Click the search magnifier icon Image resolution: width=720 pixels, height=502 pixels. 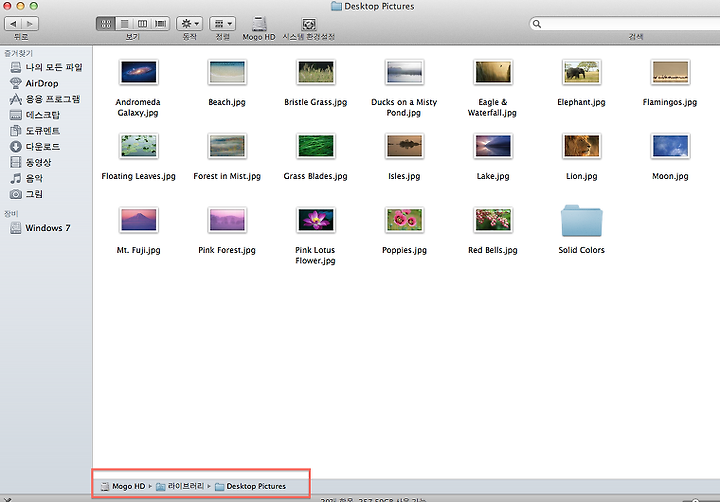coord(537,24)
